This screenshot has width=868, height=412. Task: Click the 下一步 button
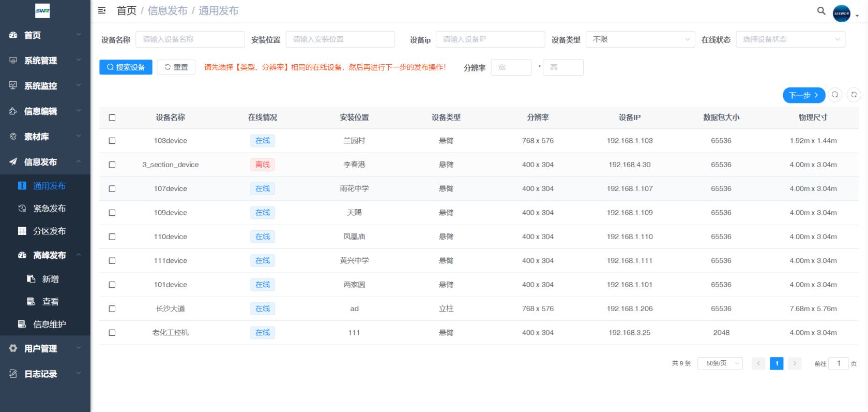803,95
